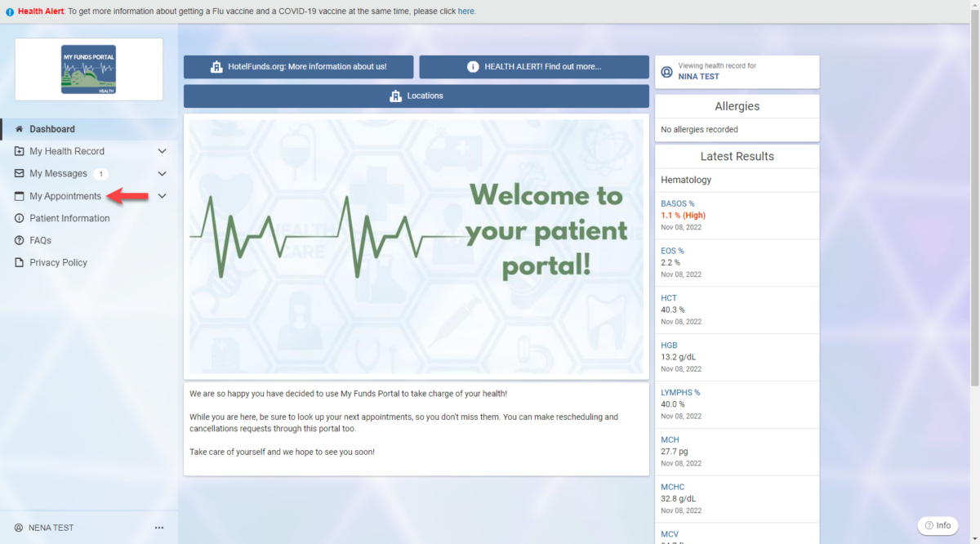This screenshot has height=544, width=980.
Task: Click 'HEALTH ALERT! Find out more...' button
Action: [534, 67]
